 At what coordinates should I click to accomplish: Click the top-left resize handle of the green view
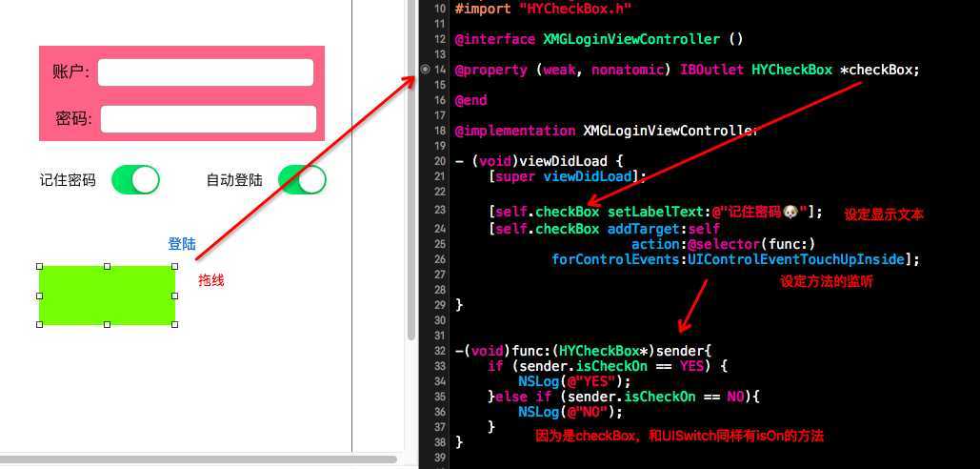pos(40,266)
